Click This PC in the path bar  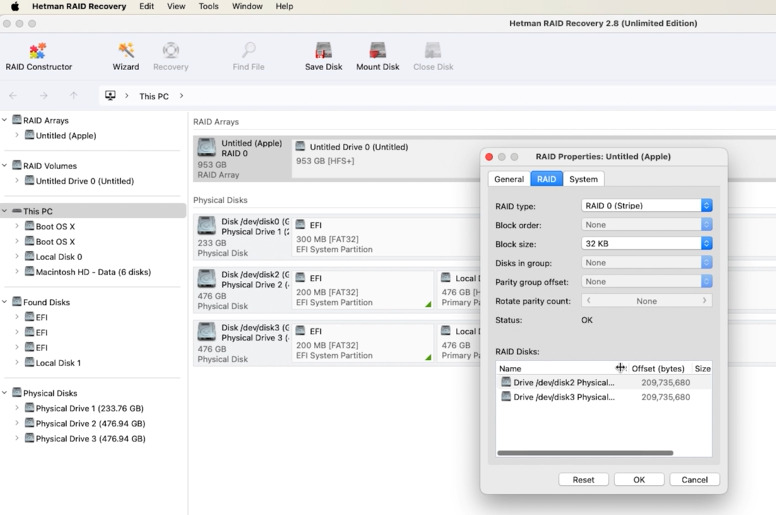(154, 96)
